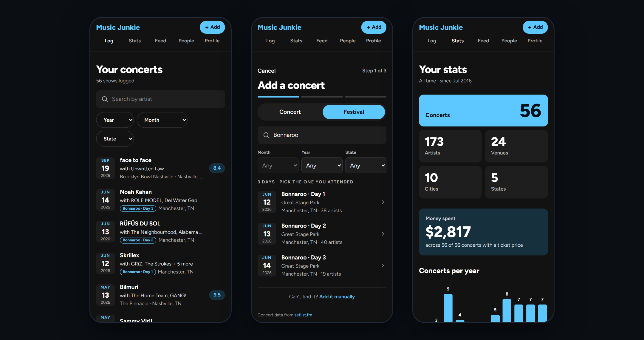Open the Year filter dropdown in Your concerts
This screenshot has width=644, height=340.
coord(115,120)
